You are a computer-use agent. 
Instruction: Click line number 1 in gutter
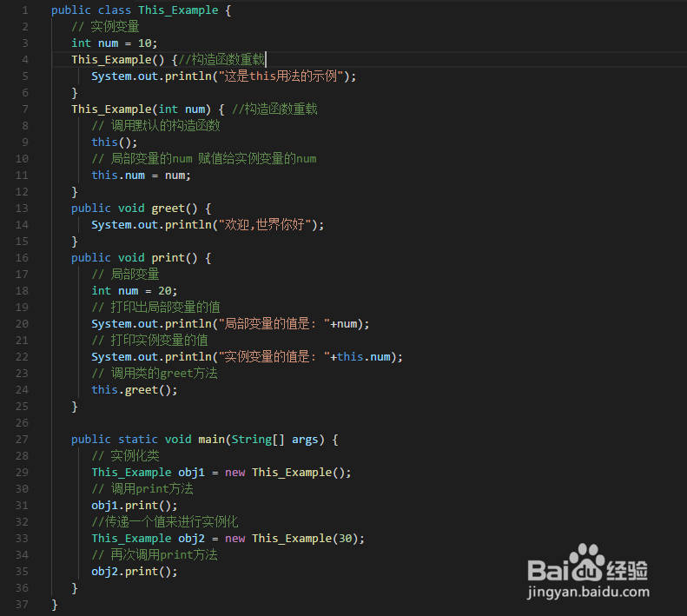25,10
